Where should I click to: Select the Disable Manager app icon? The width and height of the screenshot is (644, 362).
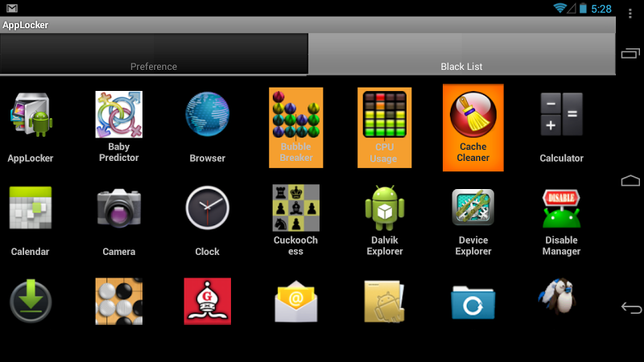tap(561, 208)
